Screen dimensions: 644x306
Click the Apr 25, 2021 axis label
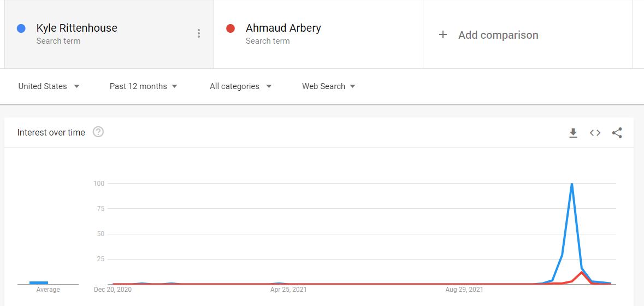click(289, 290)
